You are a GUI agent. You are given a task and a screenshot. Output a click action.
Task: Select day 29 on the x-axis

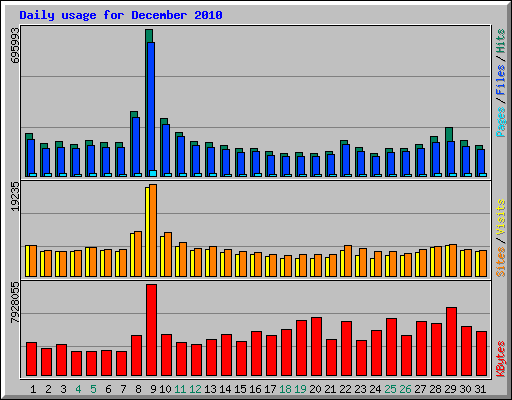(x=450, y=389)
